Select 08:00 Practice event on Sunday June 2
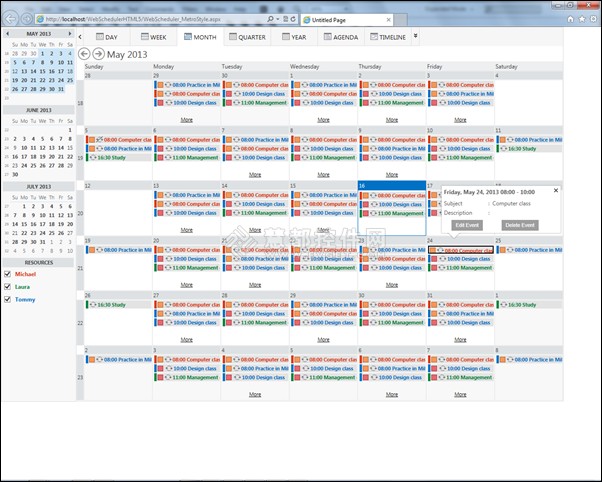The image size is (602, 482). click(x=119, y=360)
